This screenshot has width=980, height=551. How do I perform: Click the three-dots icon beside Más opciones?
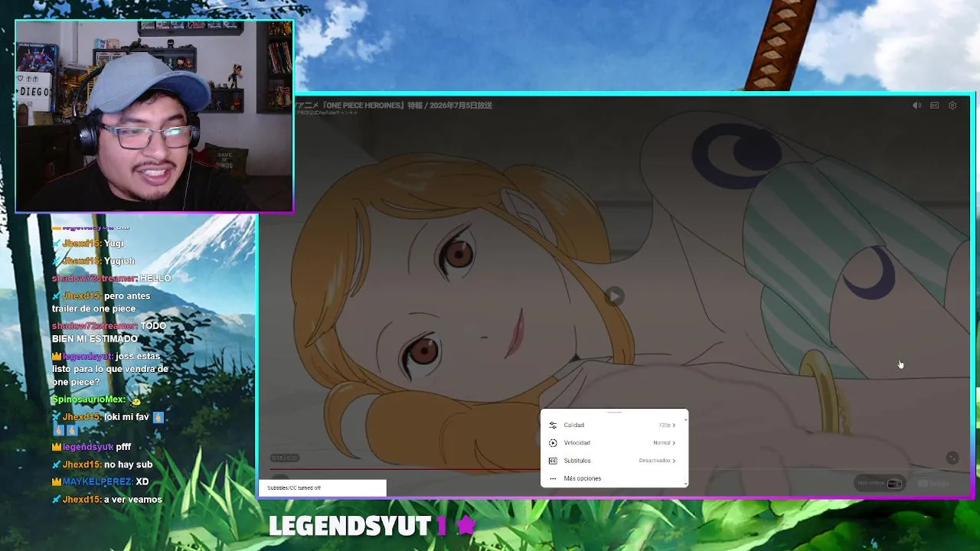coord(553,478)
